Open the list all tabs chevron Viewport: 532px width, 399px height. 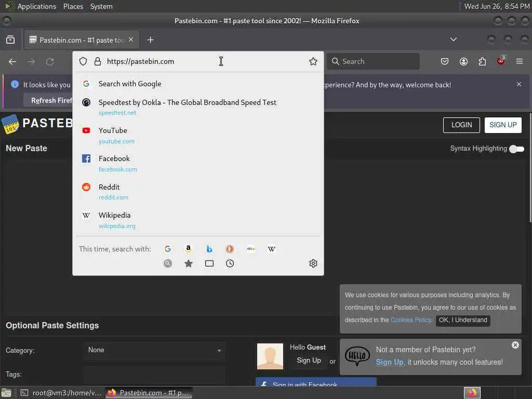point(453,39)
